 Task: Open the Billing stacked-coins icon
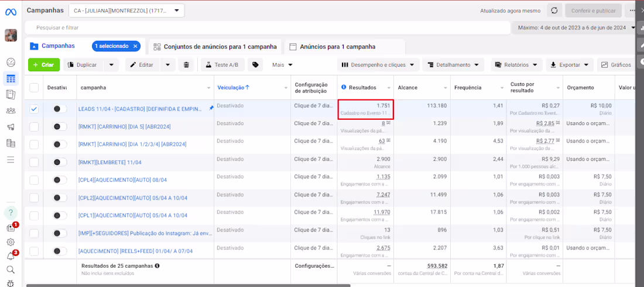coord(11,143)
